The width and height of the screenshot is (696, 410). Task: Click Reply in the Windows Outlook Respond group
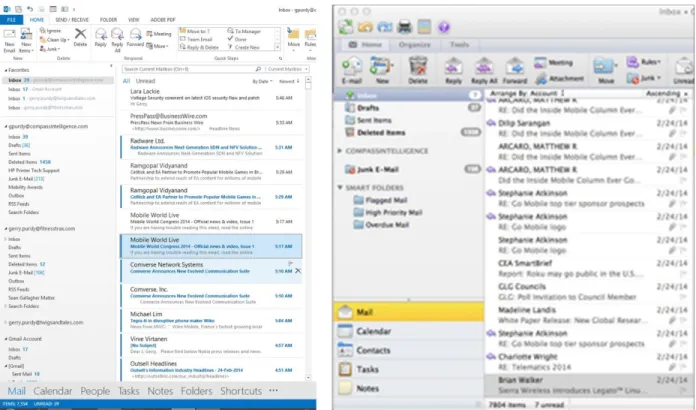(x=101, y=37)
